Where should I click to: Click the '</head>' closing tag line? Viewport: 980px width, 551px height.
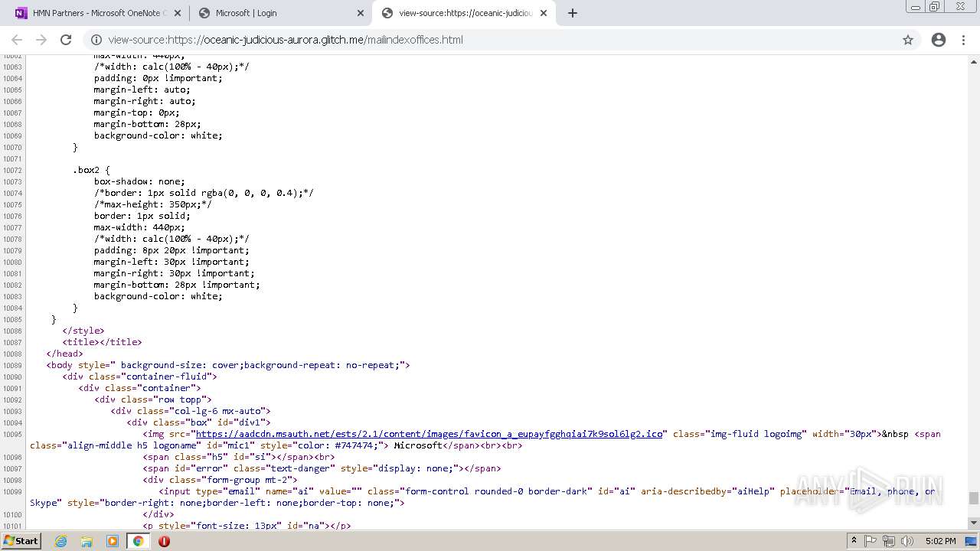point(65,354)
